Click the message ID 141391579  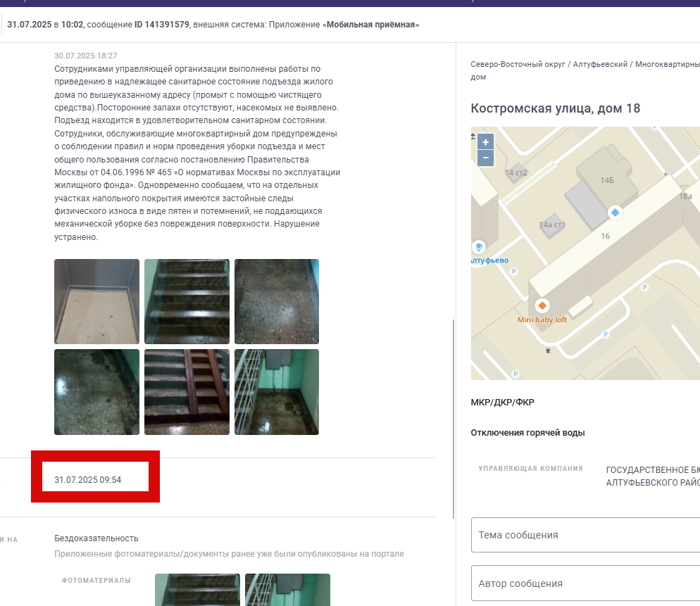click(x=162, y=25)
